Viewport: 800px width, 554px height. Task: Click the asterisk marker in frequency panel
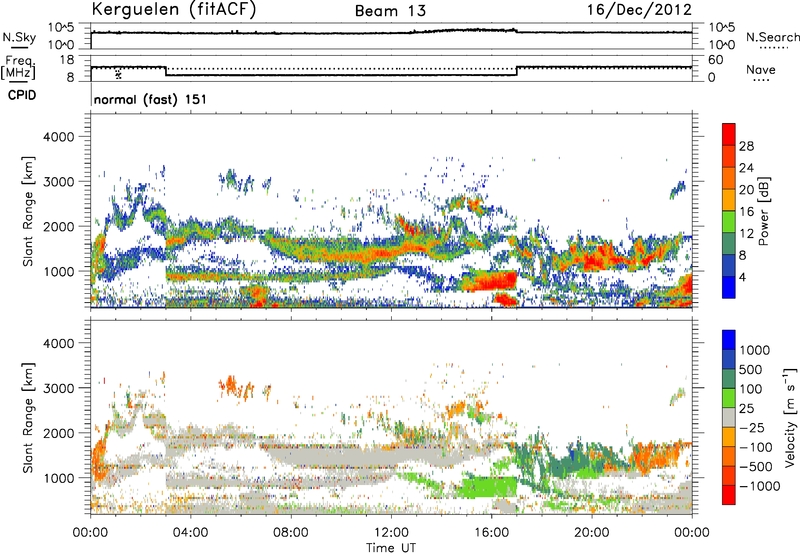click(118, 74)
